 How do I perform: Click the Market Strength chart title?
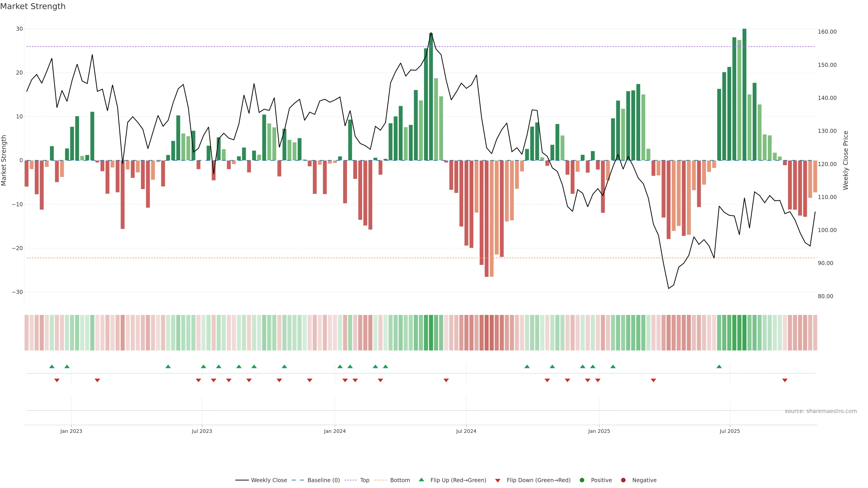coord(33,6)
